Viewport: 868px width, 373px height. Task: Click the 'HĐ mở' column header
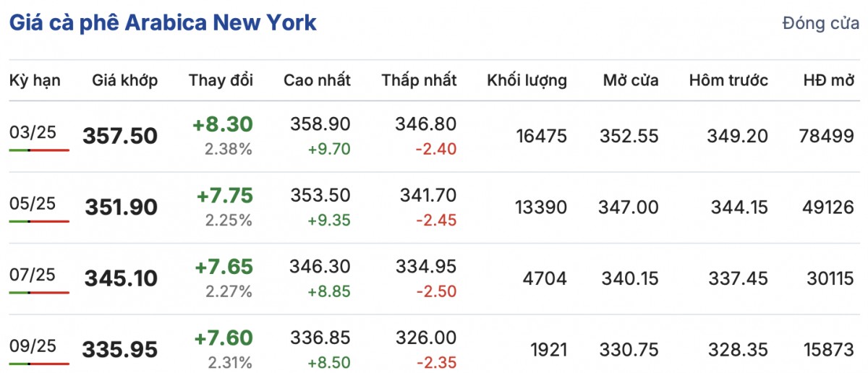(x=829, y=80)
